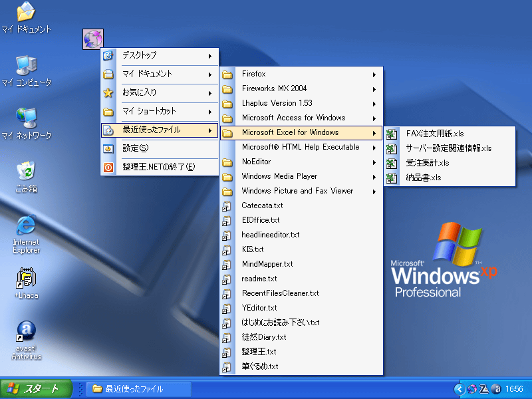This screenshot has height=399, width=532.
Task: Click the 16:56 clock in the tray
Action: pyautogui.click(x=514, y=389)
